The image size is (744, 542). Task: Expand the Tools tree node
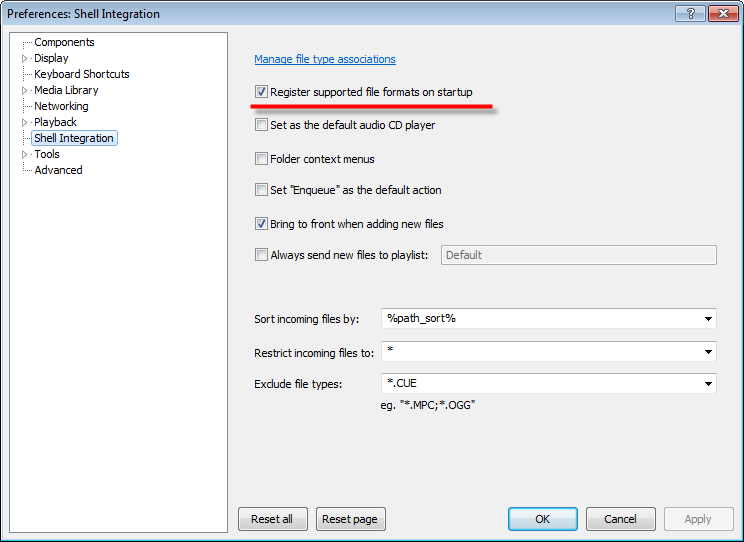point(25,154)
